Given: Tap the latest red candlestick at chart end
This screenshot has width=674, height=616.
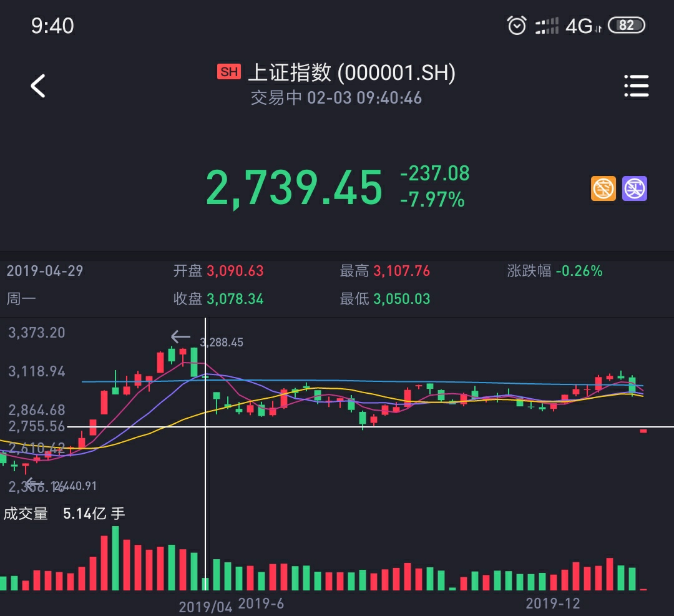Looking at the screenshot, I should [x=643, y=431].
